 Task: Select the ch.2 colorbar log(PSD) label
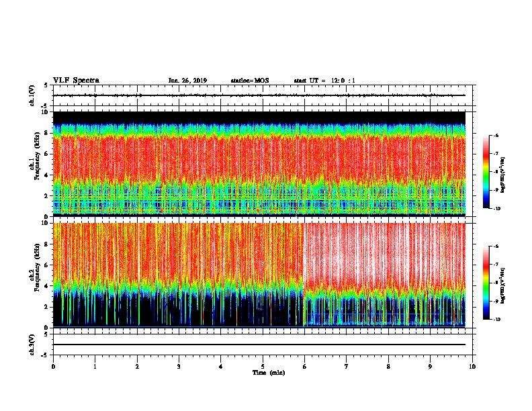(503, 285)
